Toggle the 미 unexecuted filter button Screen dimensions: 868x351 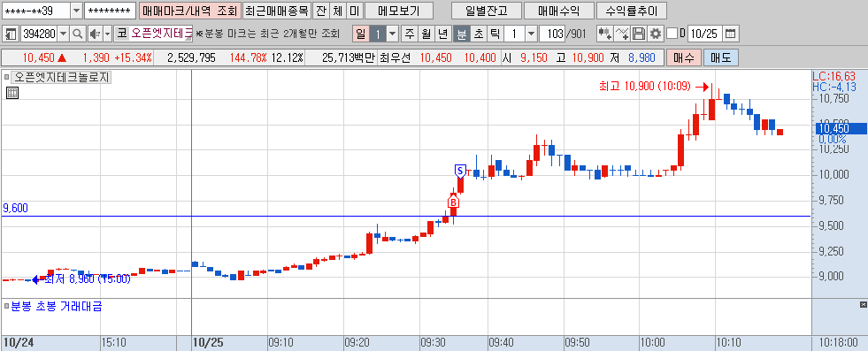(x=354, y=11)
